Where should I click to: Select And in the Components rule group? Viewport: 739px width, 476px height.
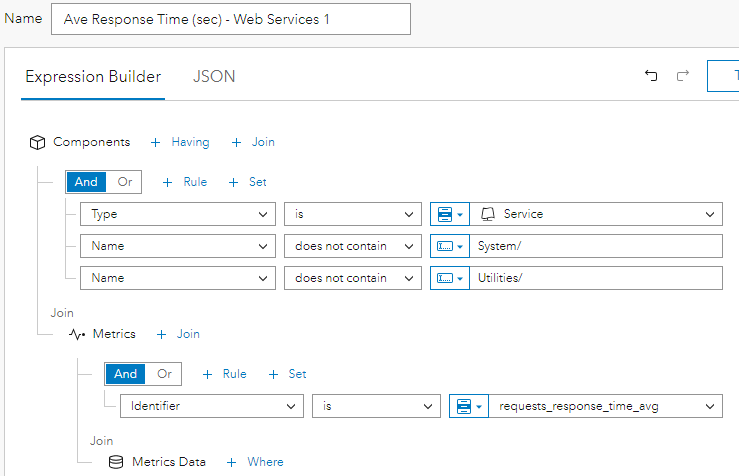click(86, 182)
